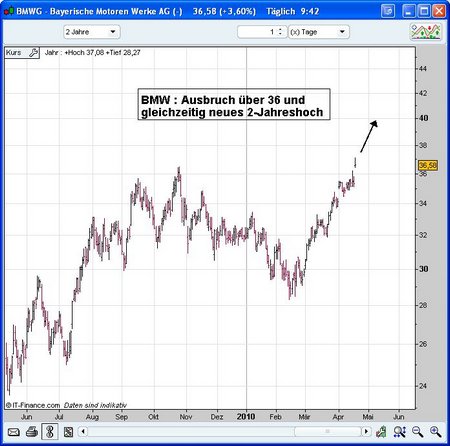
Task: Toggle the chain link chart icon
Action: tap(50, 432)
